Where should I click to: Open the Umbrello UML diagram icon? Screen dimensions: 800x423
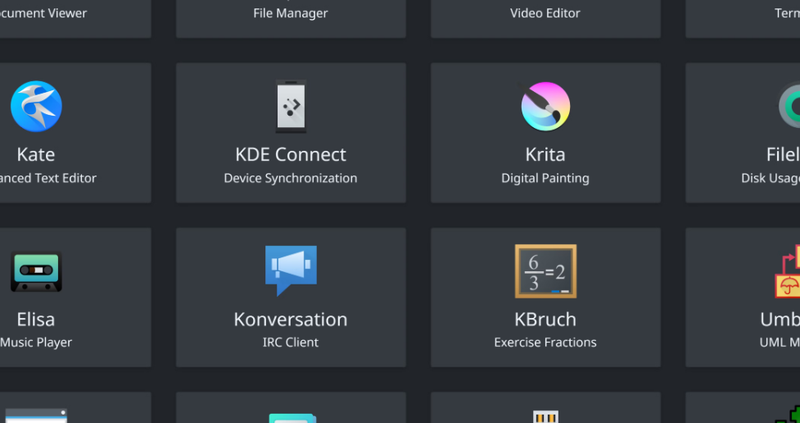click(x=787, y=271)
